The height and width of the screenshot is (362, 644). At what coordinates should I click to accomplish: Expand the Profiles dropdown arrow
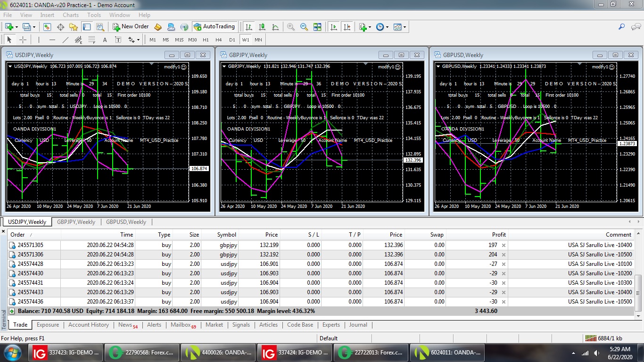34,27
